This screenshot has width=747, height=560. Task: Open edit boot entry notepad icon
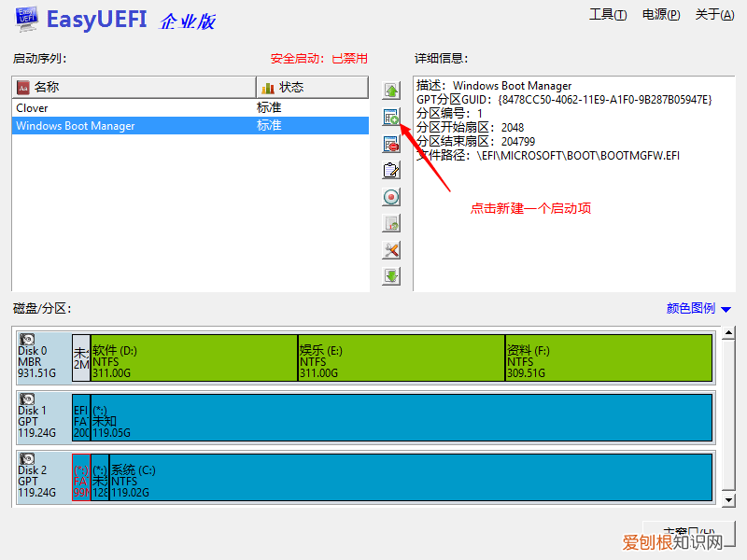(392, 171)
